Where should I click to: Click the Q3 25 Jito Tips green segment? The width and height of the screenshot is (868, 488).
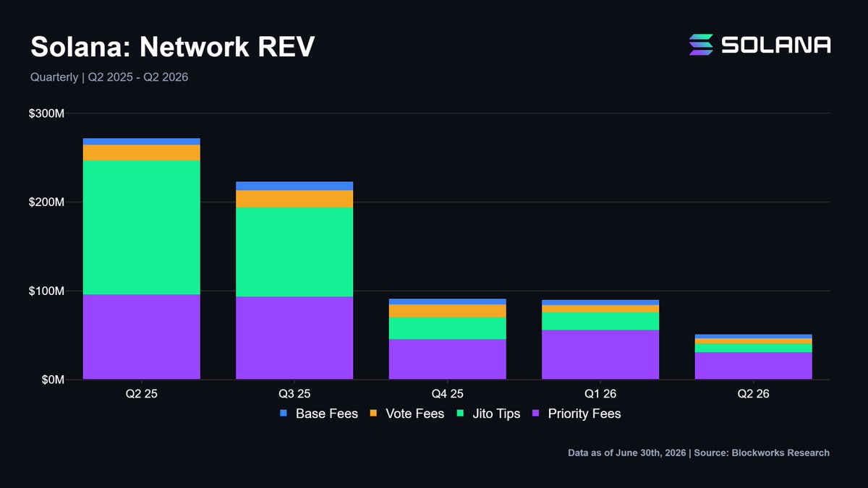coord(294,252)
